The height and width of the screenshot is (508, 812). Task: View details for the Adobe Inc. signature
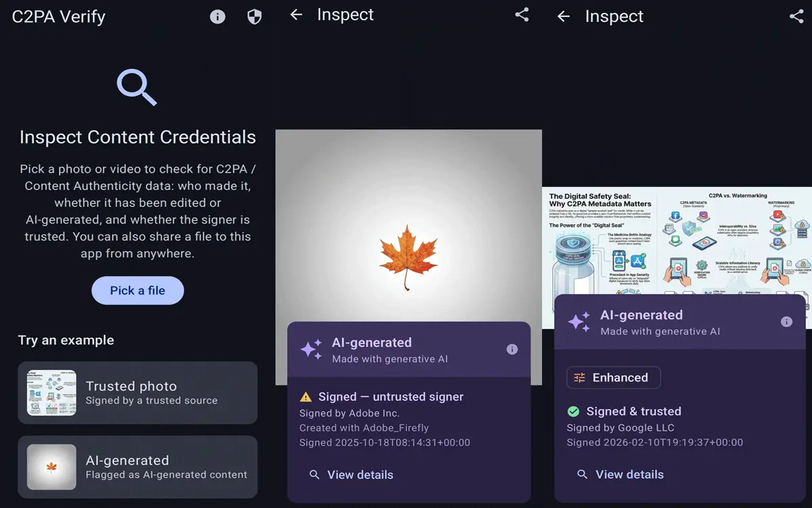click(351, 475)
